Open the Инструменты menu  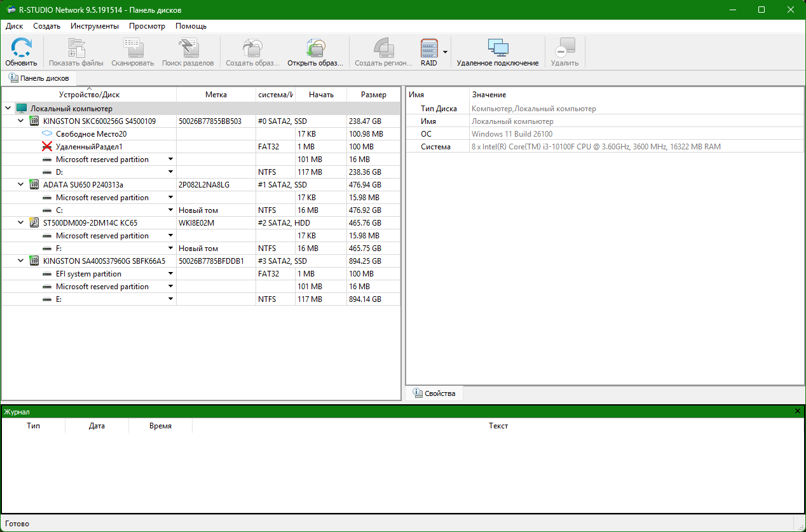point(95,26)
